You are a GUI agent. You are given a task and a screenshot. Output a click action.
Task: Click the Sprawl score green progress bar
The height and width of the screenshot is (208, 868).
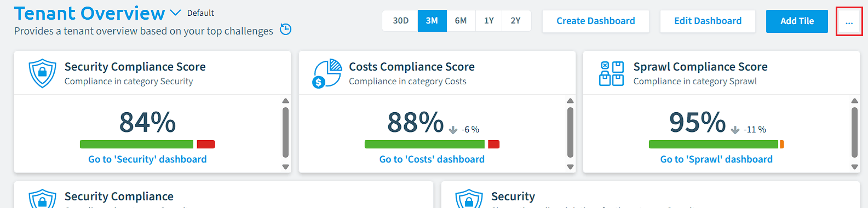(x=714, y=145)
